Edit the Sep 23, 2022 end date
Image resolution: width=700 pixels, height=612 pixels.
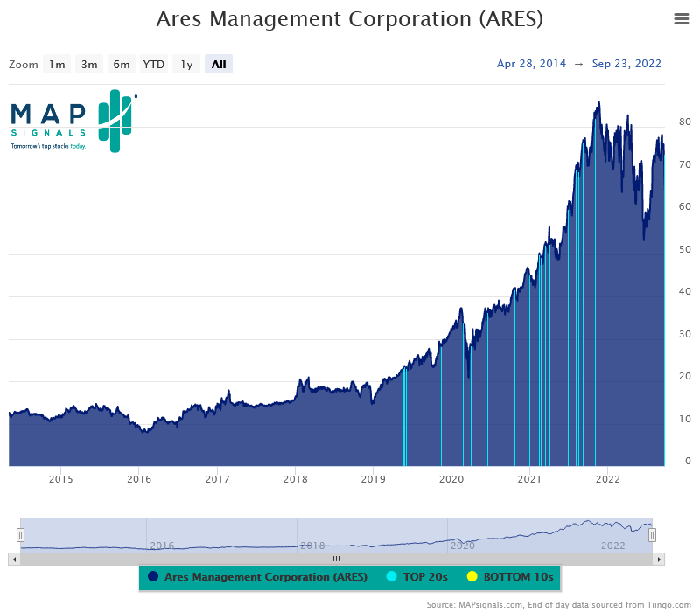click(x=626, y=64)
